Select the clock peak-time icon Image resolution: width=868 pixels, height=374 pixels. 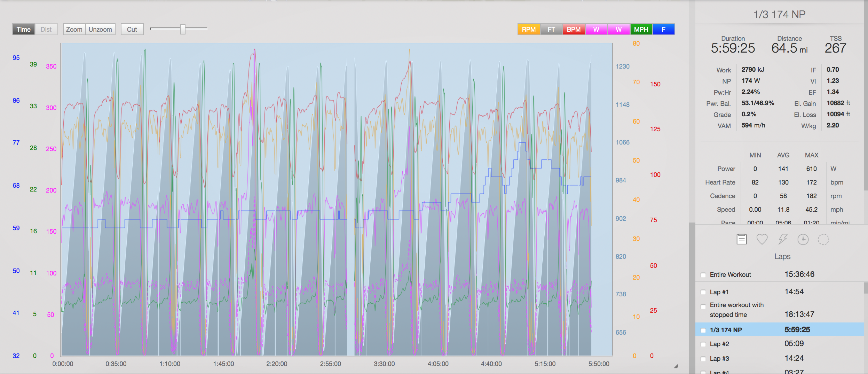pos(803,239)
